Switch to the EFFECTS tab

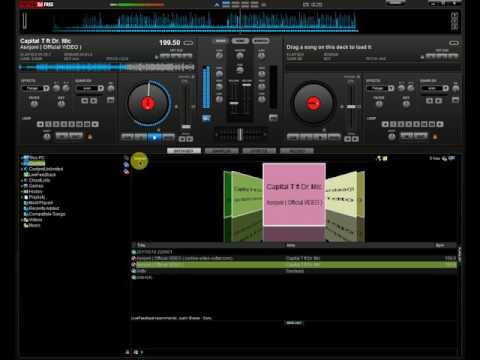click(259, 151)
